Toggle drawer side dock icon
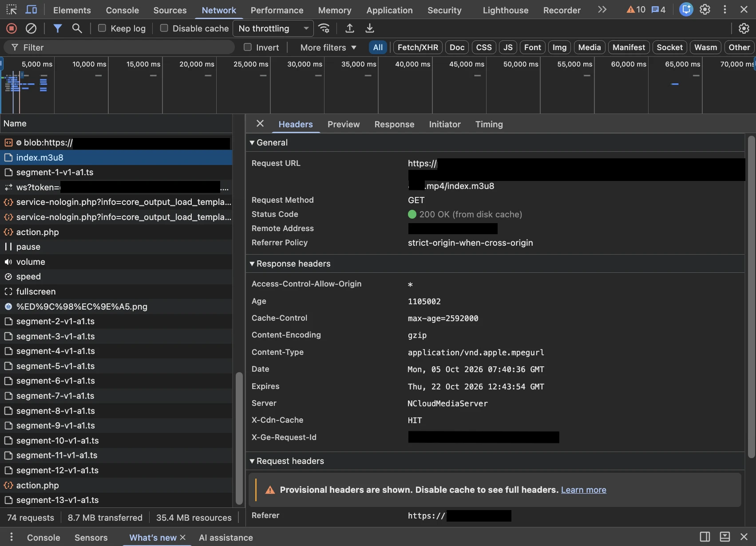Image resolution: width=756 pixels, height=546 pixels. tap(705, 537)
